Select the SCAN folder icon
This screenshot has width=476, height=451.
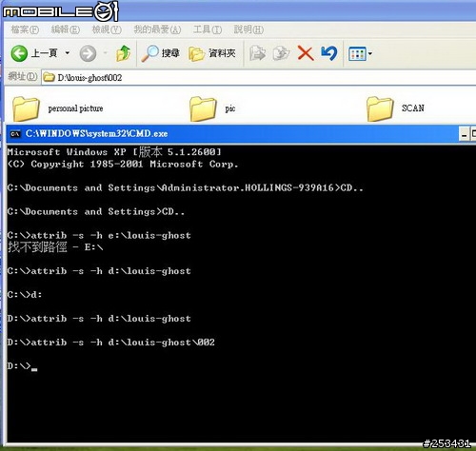380,108
